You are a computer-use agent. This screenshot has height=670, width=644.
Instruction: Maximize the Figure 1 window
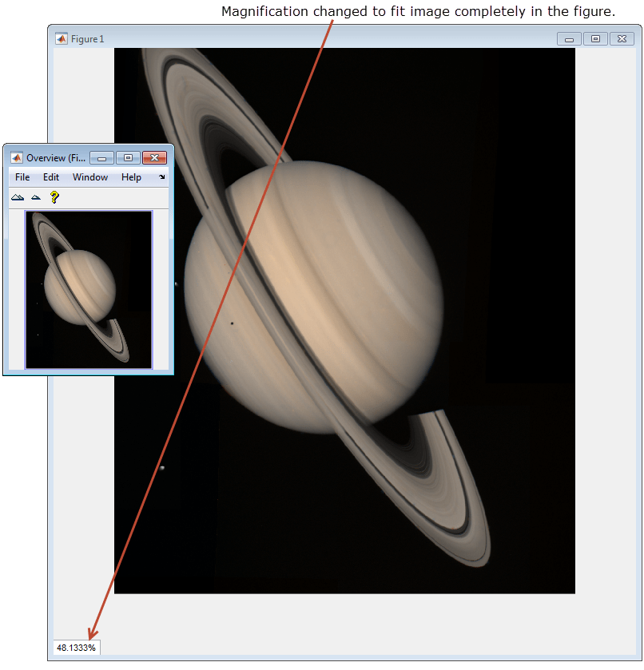[595, 39]
